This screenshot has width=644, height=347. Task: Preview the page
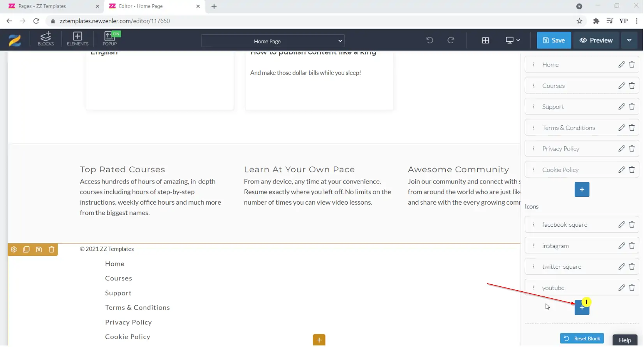pyautogui.click(x=596, y=40)
